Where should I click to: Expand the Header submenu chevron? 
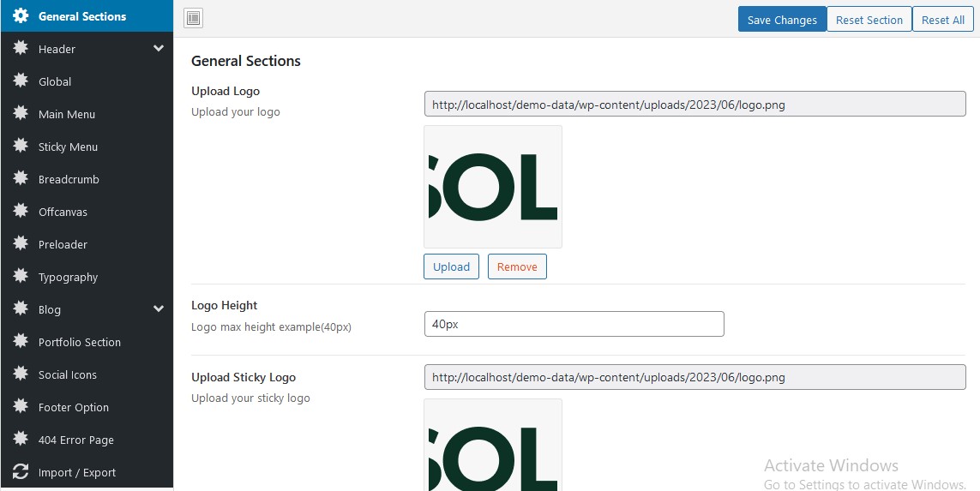coord(159,49)
